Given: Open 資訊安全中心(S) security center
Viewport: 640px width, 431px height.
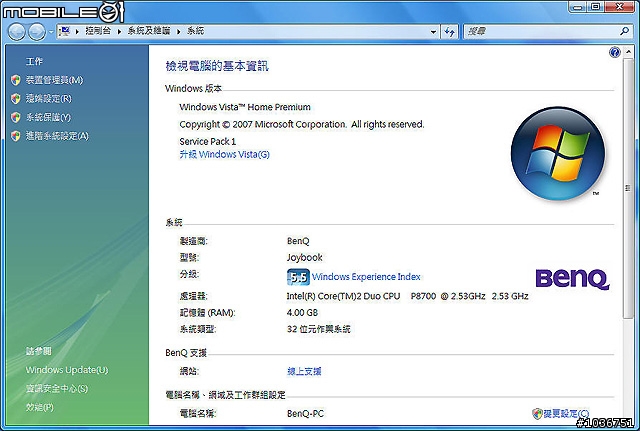Looking at the screenshot, I should pos(57,389).
